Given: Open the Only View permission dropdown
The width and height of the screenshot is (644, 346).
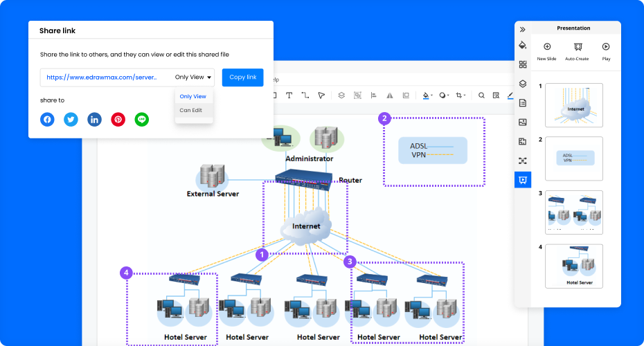Looking at the screenshot, I should pos(193,78).
